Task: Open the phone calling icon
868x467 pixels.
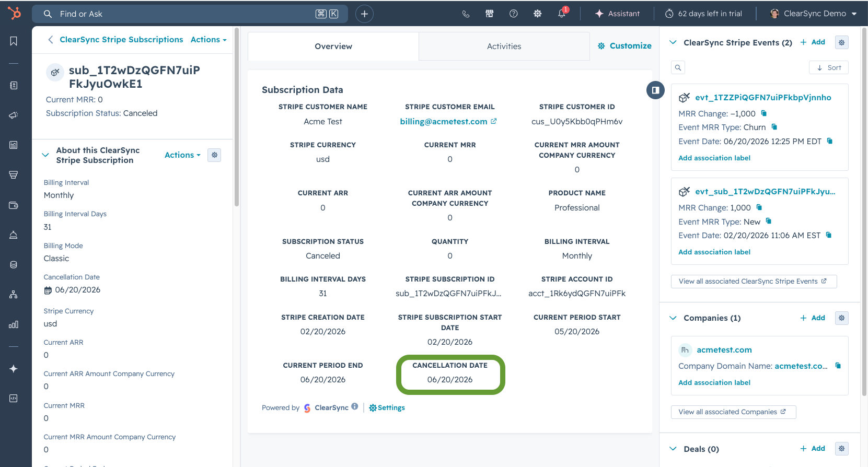Action: [x=466, y=14]
